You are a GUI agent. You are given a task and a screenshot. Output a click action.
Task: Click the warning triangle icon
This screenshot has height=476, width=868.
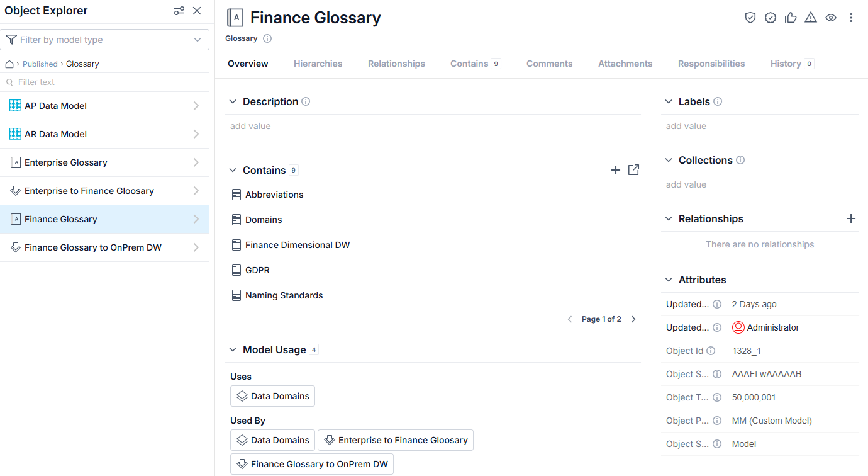(811, 18)
